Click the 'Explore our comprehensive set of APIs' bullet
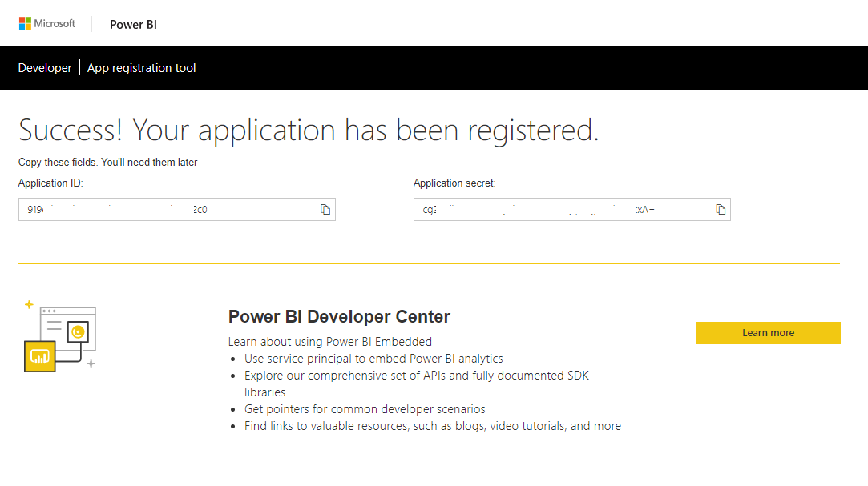The height and width of the screenshot is (486, 868). 416,376
